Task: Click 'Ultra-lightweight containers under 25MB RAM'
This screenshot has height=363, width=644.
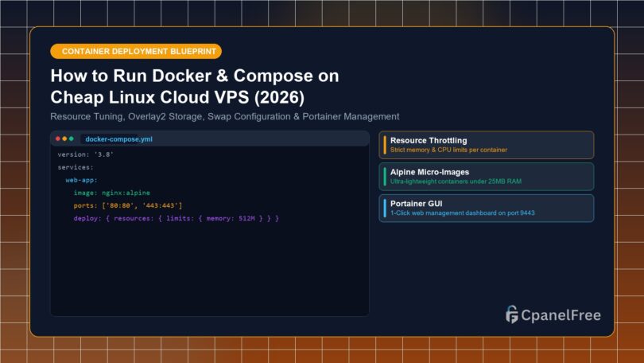Action: pyautogui.click(x=456, y=181)
